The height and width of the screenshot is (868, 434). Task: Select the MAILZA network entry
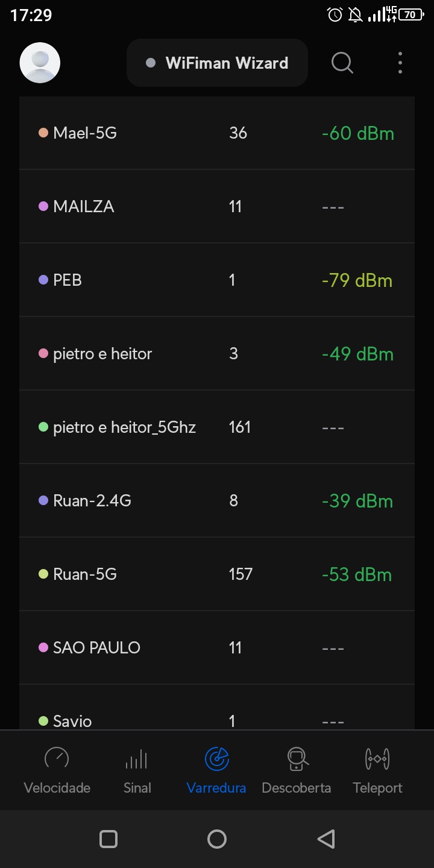point(217,207)
